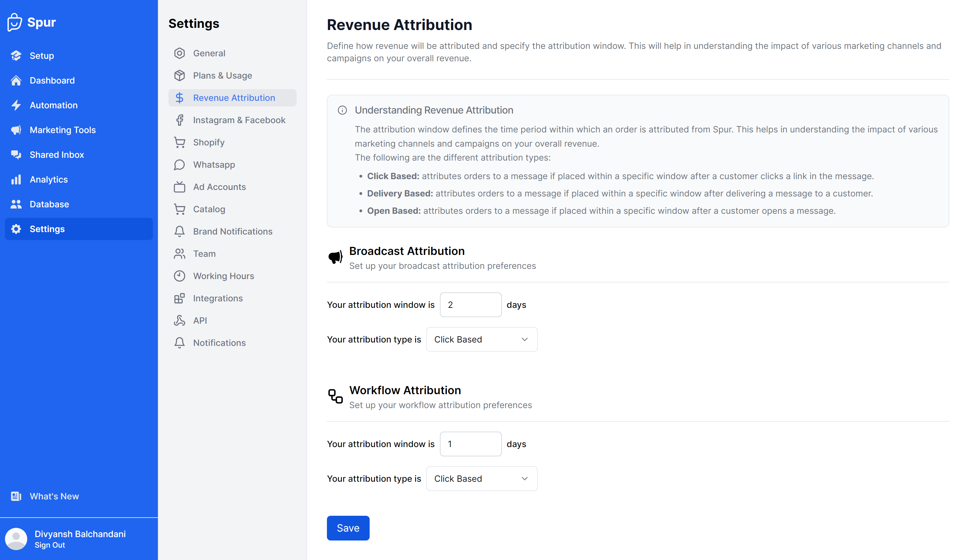Click the What's New sidebar item
The width and height of the screenshot is (969, 560).
point(54,496)
